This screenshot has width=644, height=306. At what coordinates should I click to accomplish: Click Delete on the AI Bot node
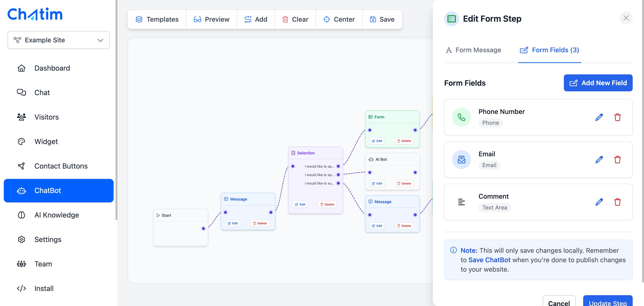coord(404,183)
